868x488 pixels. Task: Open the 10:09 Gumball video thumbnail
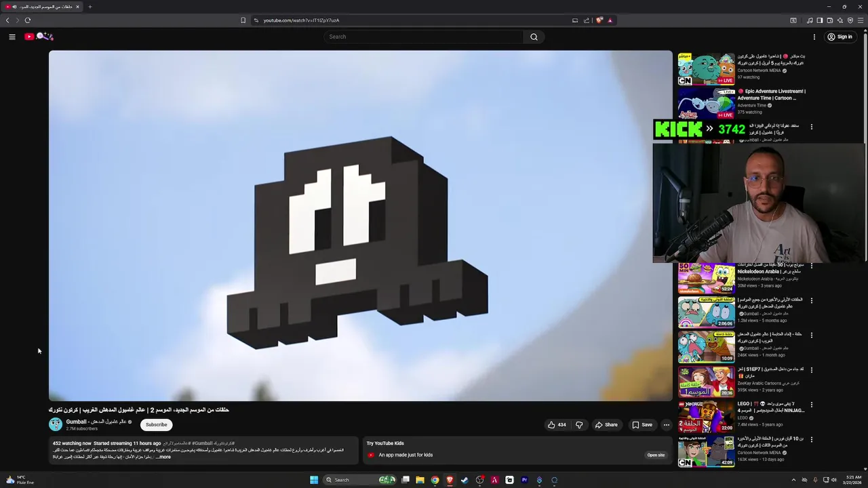[x=706, y=348]
